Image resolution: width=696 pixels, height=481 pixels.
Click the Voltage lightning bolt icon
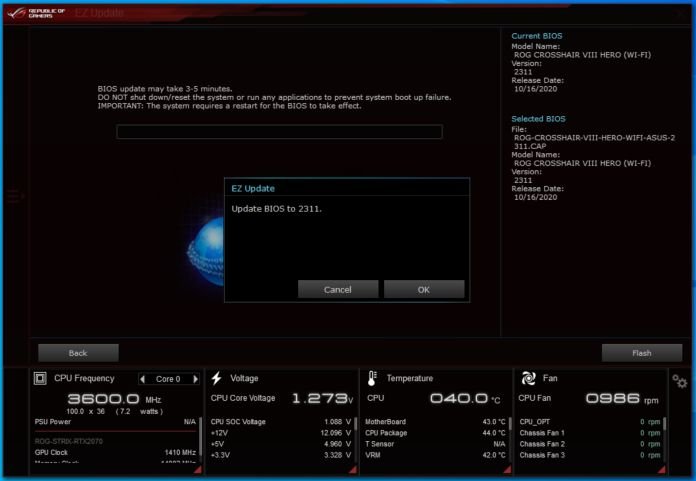click(x=217, y=378)
